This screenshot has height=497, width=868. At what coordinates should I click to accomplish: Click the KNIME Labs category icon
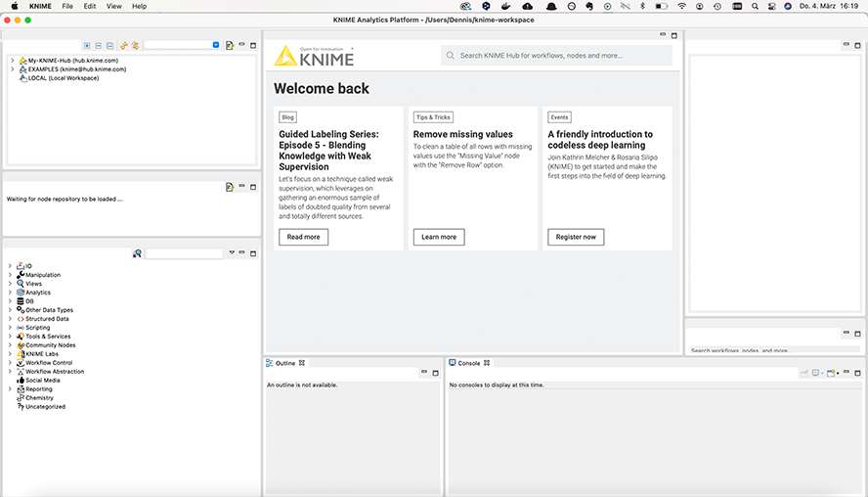21,354
